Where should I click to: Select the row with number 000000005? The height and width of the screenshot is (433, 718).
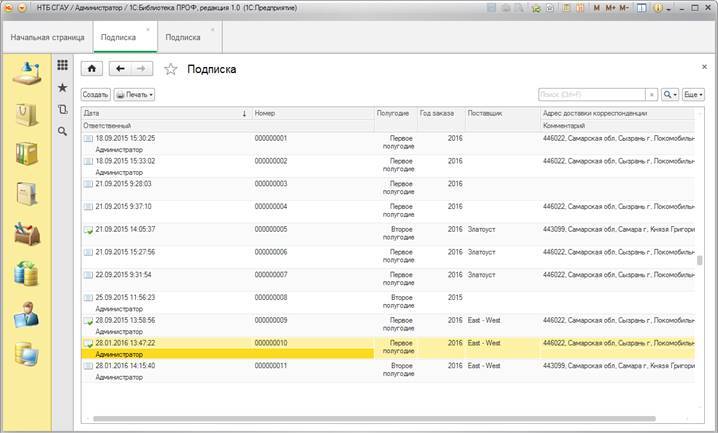pyautogui.click(x=270, y=229)
